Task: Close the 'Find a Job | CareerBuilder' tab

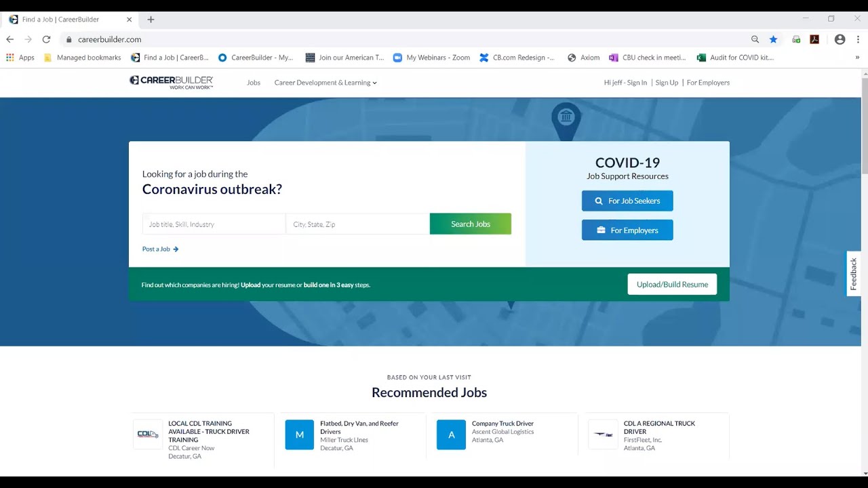Action: click(129, 20)
